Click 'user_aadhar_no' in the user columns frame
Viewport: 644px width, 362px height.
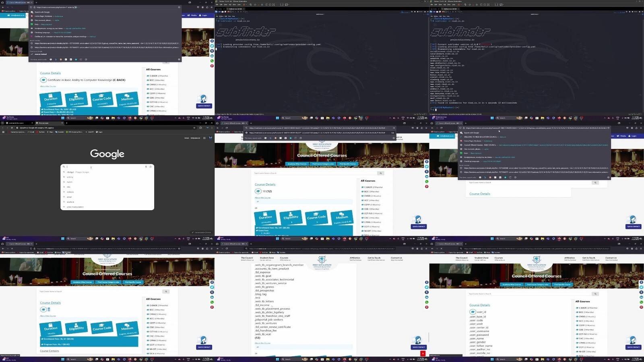tap(480, 350)
